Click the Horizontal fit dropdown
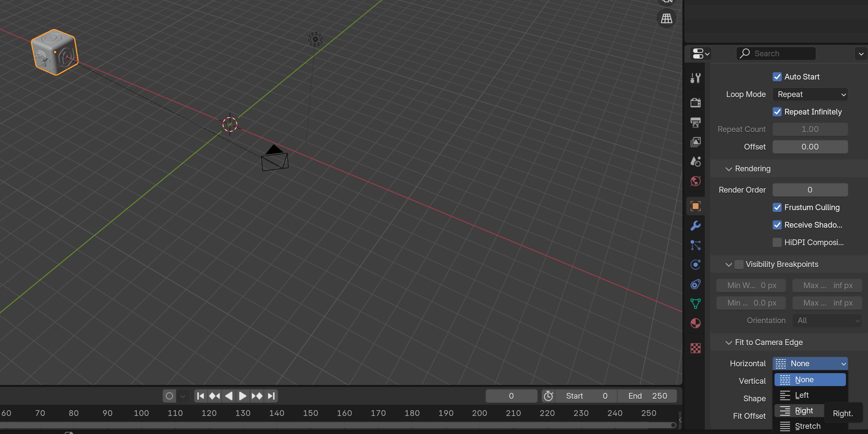Viewport: 868px width, 434px height. (810, 363)
